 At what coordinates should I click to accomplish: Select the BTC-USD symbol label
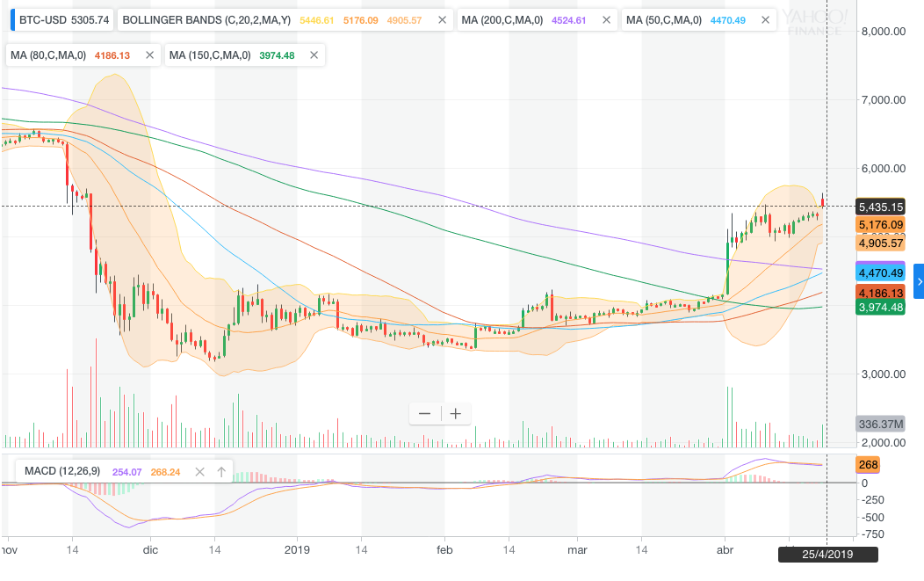point(43,20)
